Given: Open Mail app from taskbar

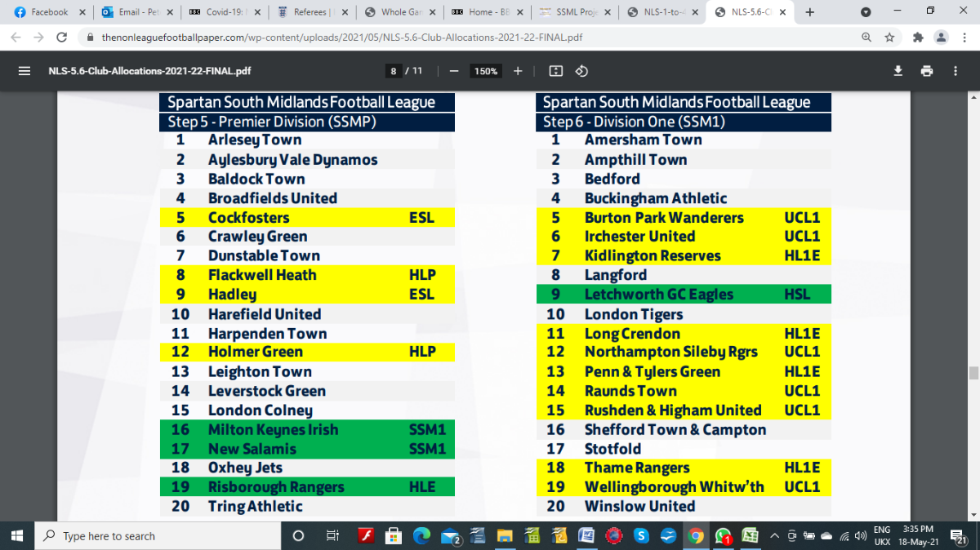Looking at the screenshot, I should (451, 536).
